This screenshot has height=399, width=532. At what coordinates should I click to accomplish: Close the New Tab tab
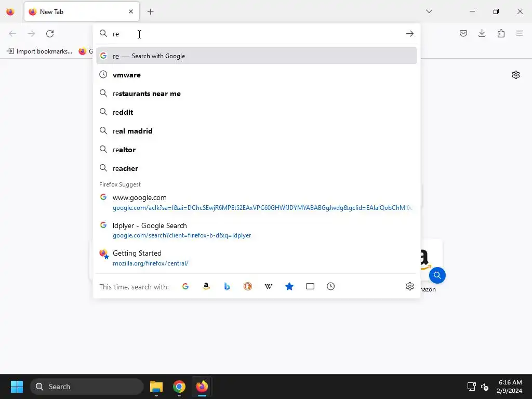[x=131, y=11]
